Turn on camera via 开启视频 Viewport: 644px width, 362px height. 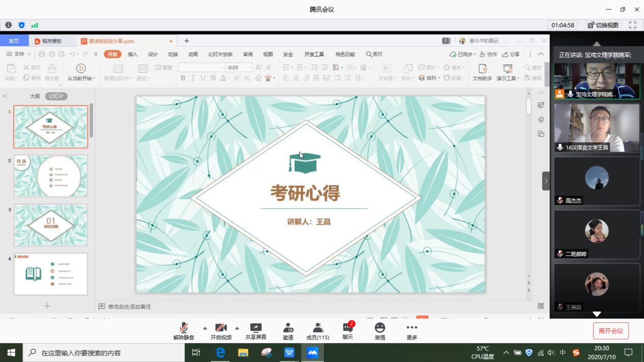click(x=221, y=328)
